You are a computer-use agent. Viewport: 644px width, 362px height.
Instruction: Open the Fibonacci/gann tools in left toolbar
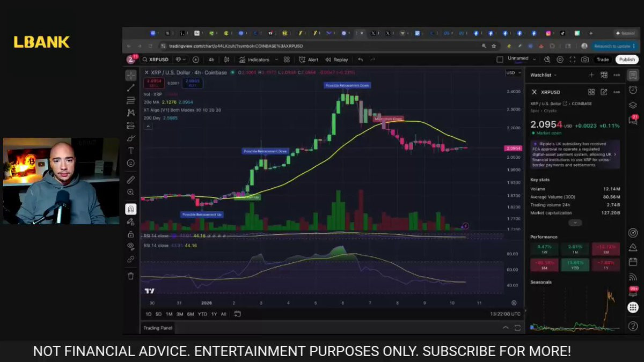(130, 100)
